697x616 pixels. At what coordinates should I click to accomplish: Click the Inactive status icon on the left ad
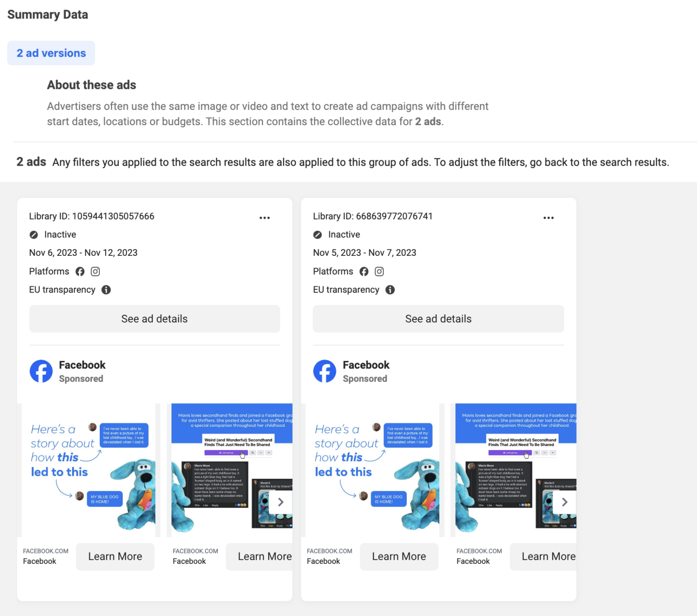pos(34,235)
